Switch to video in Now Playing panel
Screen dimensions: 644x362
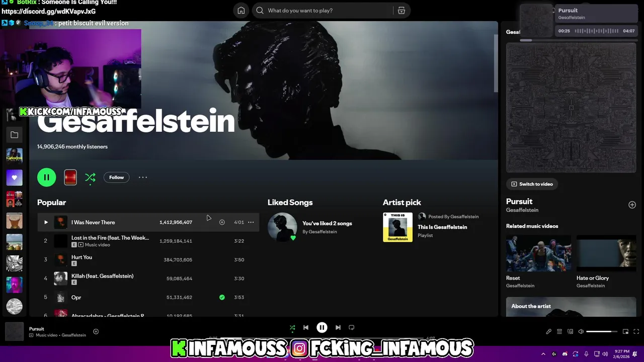tap(532, 184)
